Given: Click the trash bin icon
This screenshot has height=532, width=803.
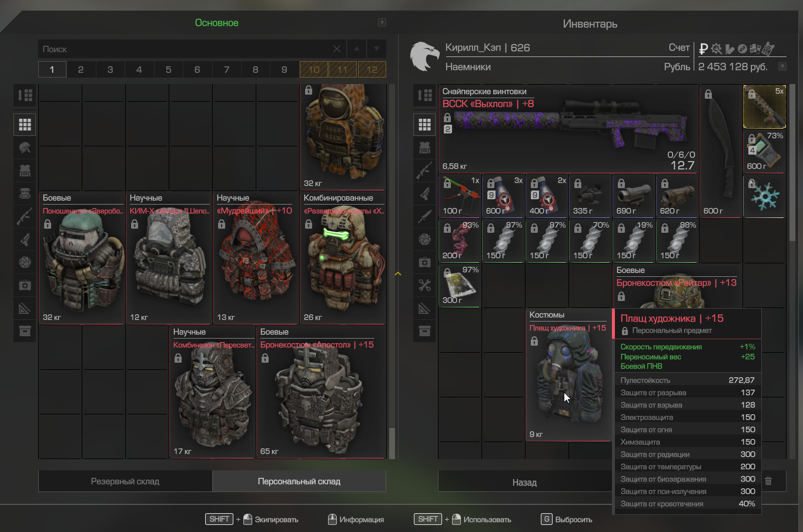Looking at the screenshot, I should coord(768,481).
